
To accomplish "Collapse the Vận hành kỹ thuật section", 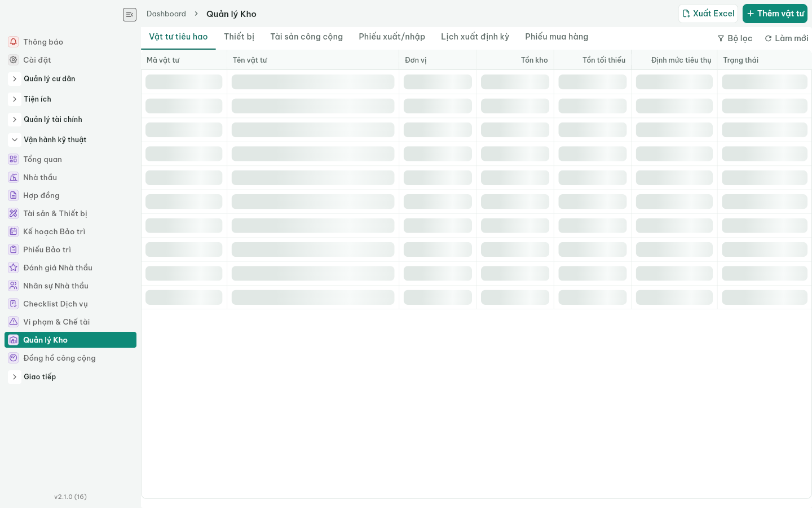I will tap(15, 140).
